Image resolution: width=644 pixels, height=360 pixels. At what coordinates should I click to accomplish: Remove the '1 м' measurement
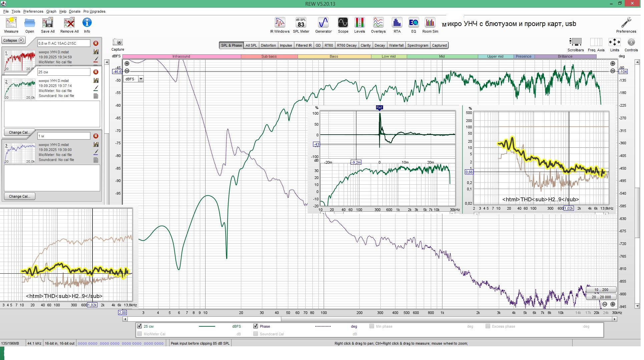(x=96, y=136)
